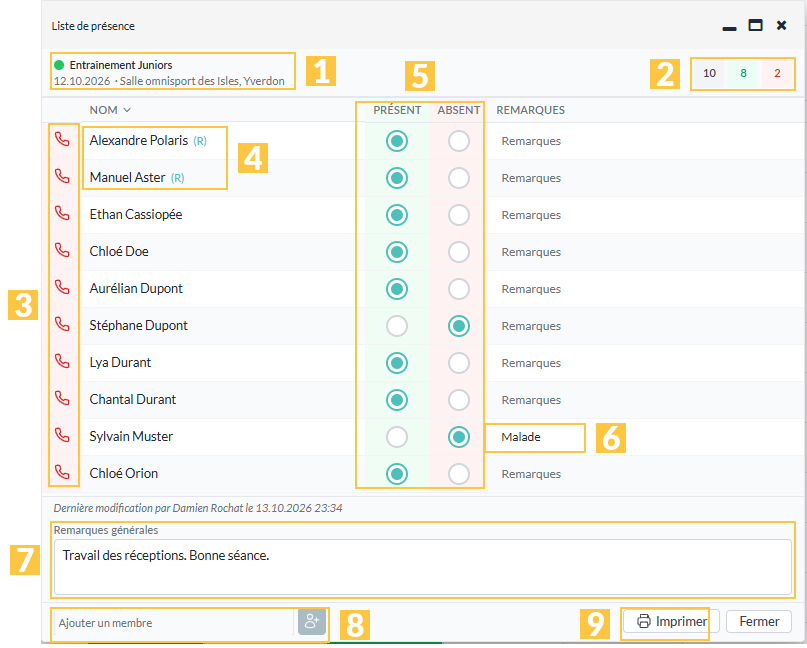
Task: Click the absent count badge showing 2
Action: point(777,74)
